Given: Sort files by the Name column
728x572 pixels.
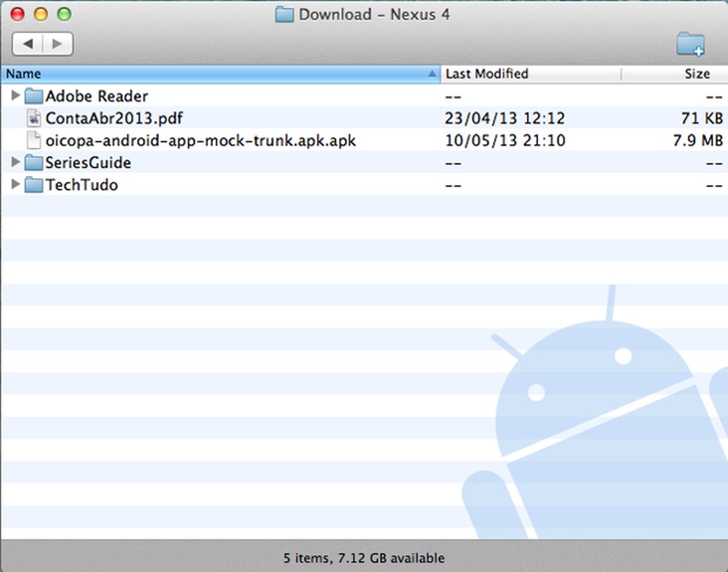Looking at the screenshot, I should pos(220,74).
